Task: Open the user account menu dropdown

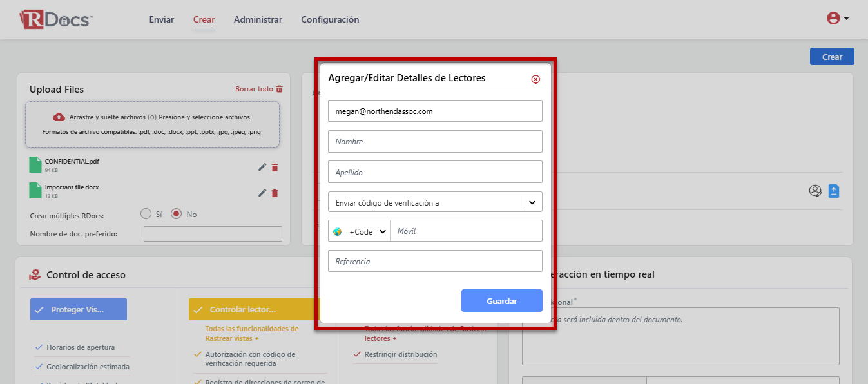Action: click(x=838, y=19)
